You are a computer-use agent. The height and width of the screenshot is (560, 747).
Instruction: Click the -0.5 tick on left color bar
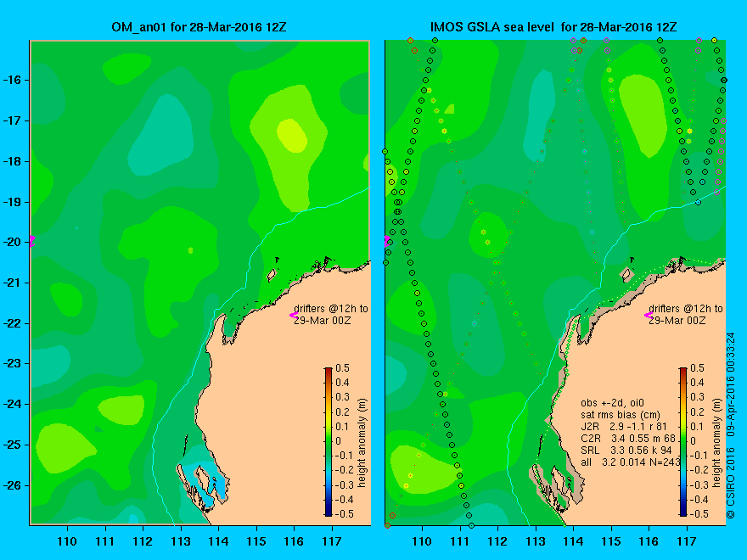344,514
